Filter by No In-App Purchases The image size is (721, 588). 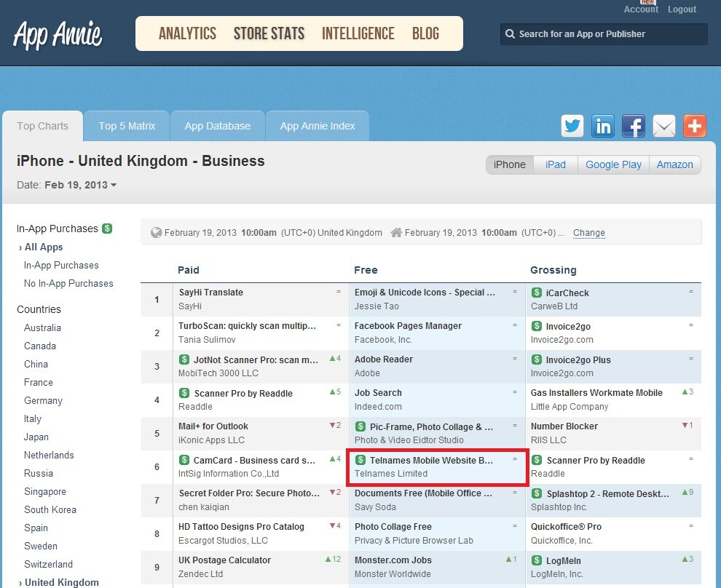pyautogui.click(x=68, y=283)
